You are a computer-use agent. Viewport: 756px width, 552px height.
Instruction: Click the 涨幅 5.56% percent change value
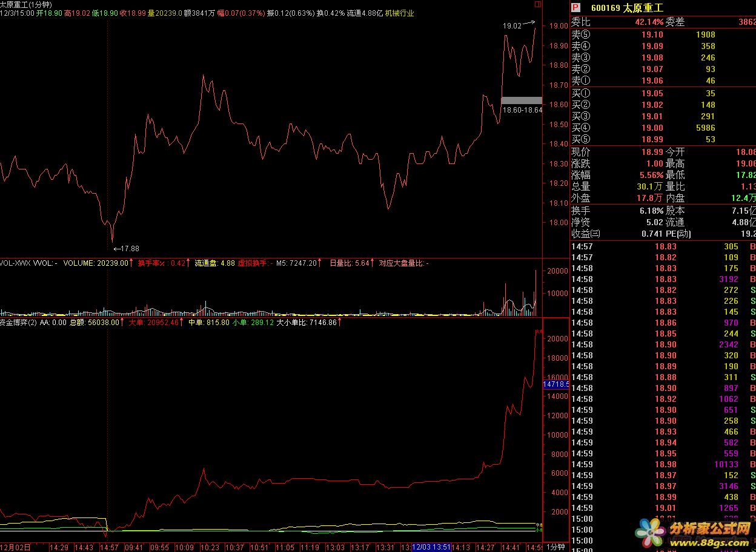pos(651,175)
